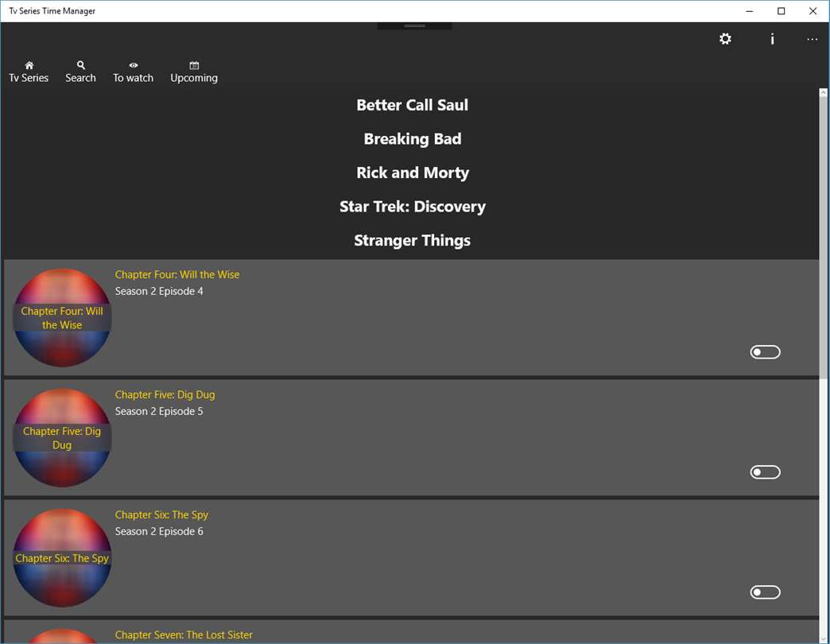Click the scrollbar up arrow
Screen dimensions: 830x644
823,92
